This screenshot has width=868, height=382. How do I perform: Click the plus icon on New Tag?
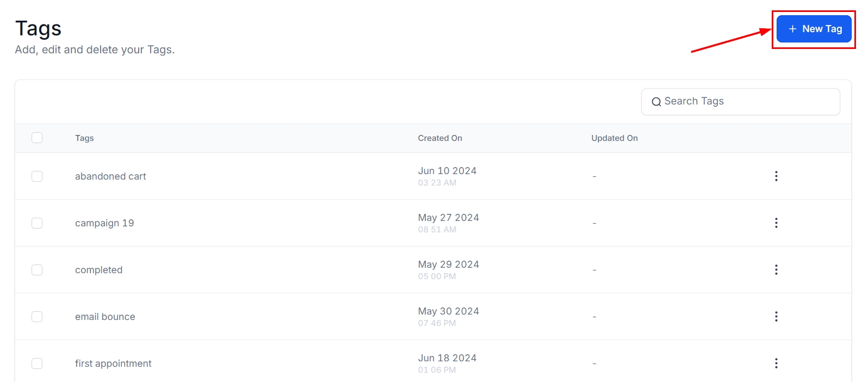click(792, 29)
